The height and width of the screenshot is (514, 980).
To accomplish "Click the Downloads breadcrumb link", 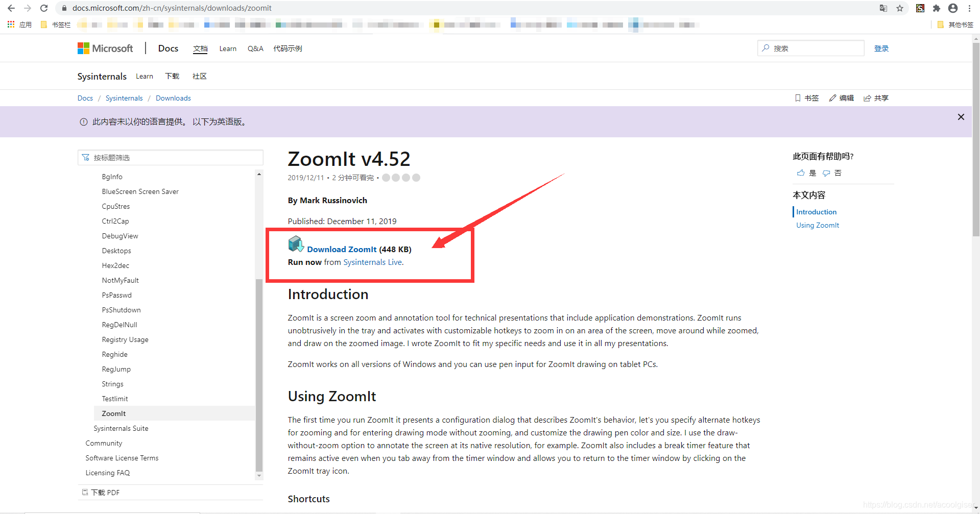I will 173,98.
